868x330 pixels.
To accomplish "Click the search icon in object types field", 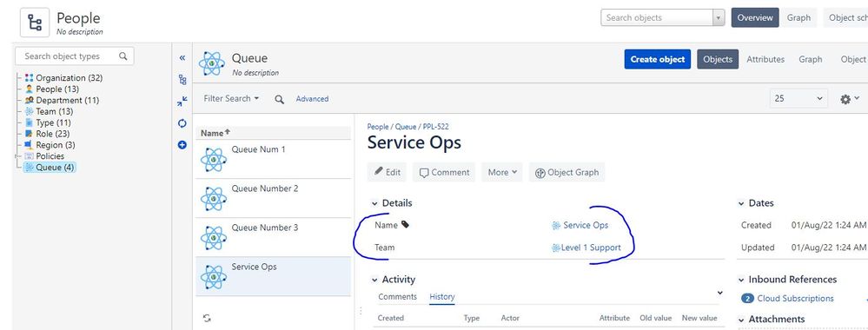I will (123, 56).
